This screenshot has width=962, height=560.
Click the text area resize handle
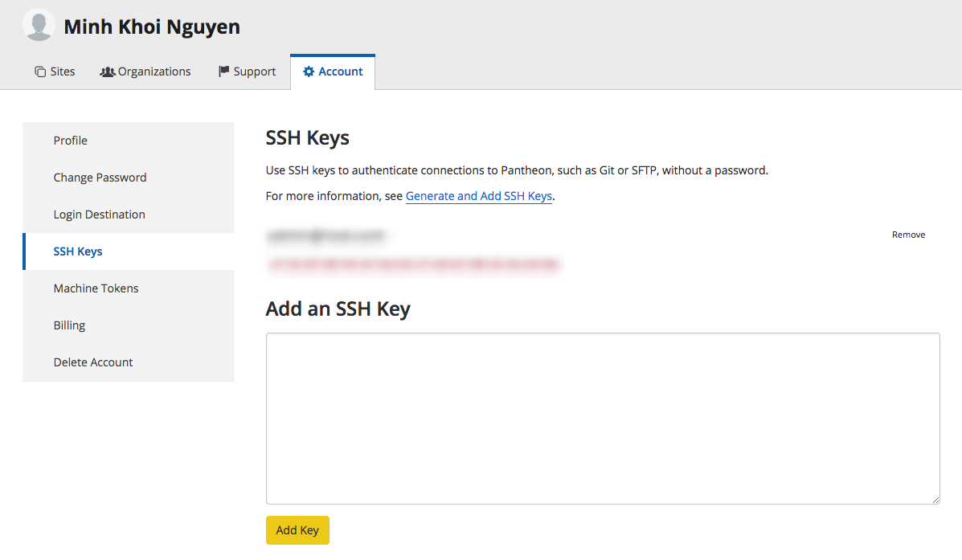coord(935,499)
